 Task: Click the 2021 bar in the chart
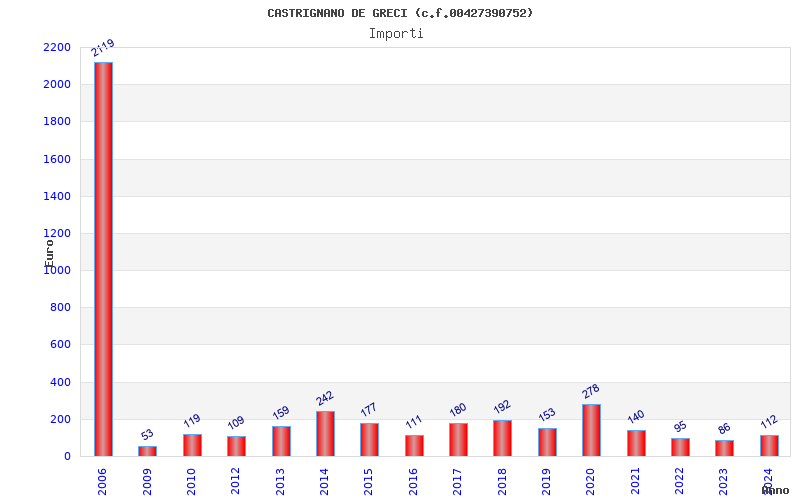pyautogui.click(x=636, y=443)
